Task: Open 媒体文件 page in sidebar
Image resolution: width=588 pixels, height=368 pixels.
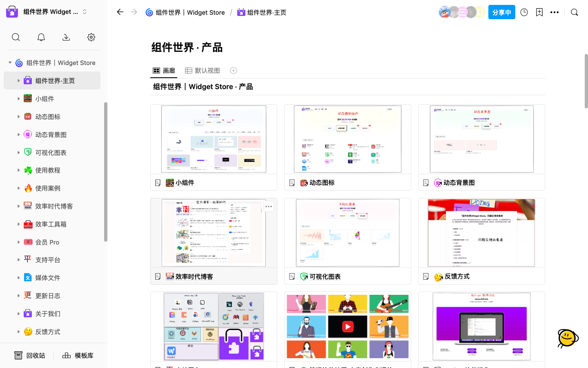Action: pos(52,278)
